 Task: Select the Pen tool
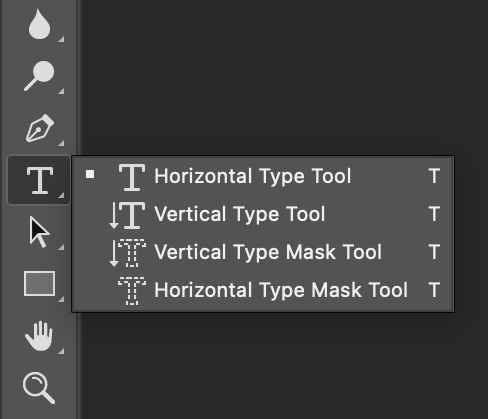tap(40, 128)
